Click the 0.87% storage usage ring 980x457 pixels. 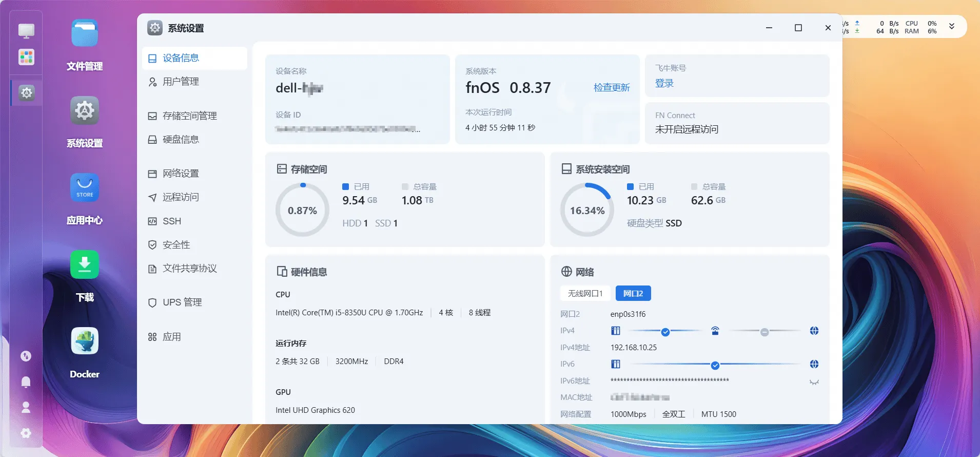click(303, 210)
